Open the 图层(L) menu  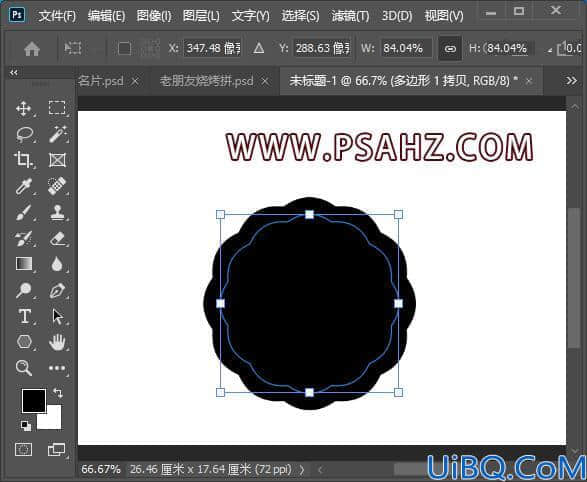click(201, 16)
